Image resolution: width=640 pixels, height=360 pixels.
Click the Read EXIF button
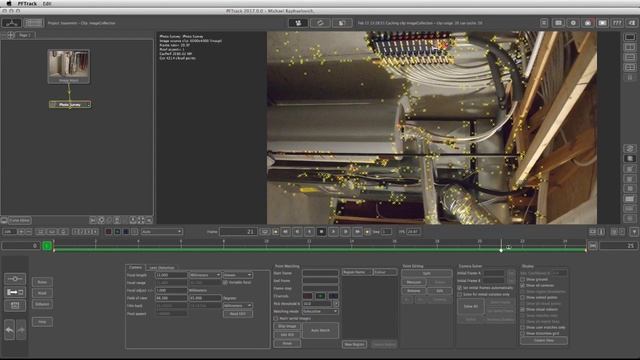pyautogui.click(x=238, y=314)
